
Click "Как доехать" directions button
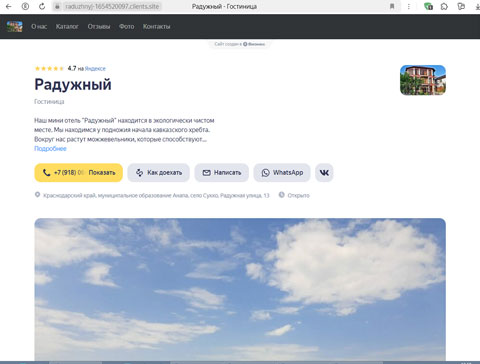tap(159, 173)
